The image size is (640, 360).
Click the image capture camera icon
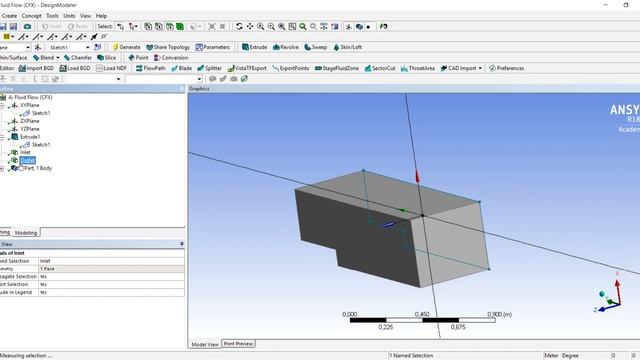pos(27,27)
